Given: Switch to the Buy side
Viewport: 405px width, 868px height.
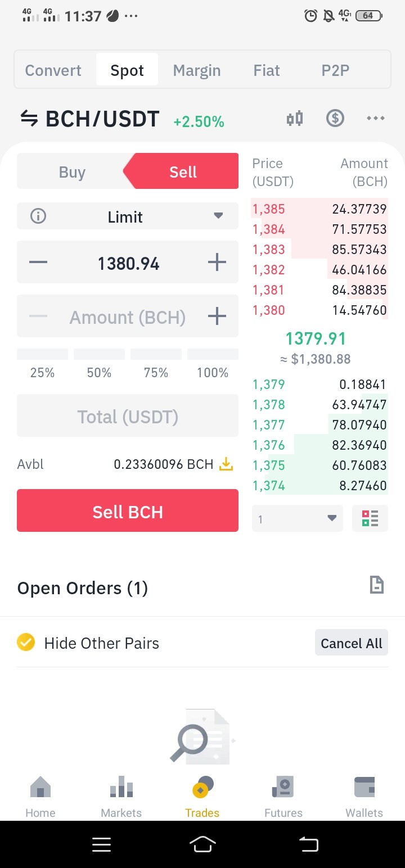Looking at the screenshot, I should point(72,171).
